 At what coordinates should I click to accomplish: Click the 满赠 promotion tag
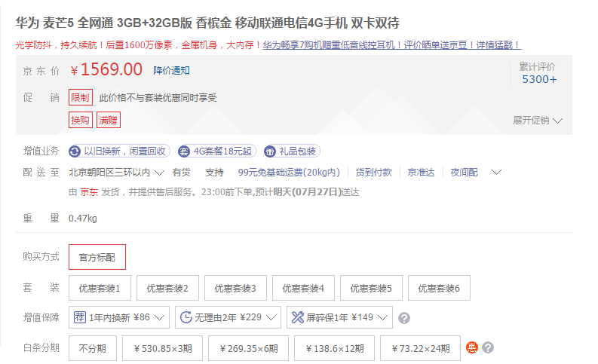point(109,120)
